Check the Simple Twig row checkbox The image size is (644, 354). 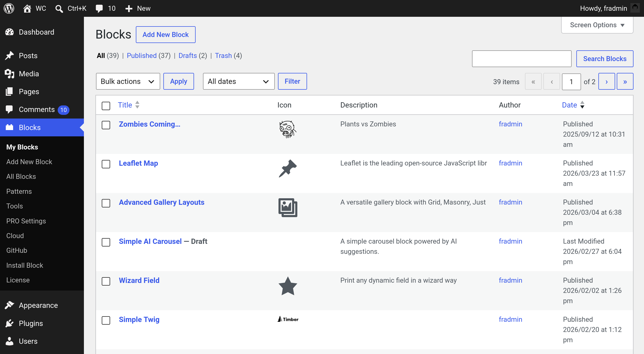pyautogui.click(x=106, y=320)
